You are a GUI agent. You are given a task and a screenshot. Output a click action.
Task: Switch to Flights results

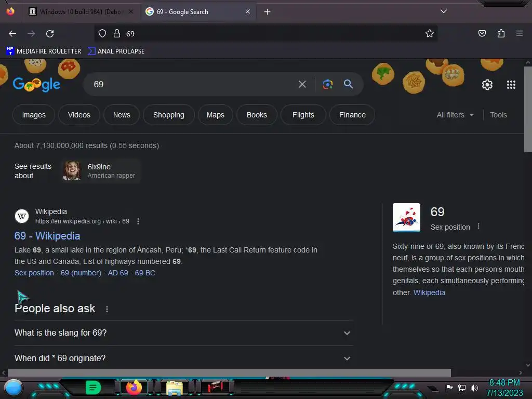click(303, 115)
